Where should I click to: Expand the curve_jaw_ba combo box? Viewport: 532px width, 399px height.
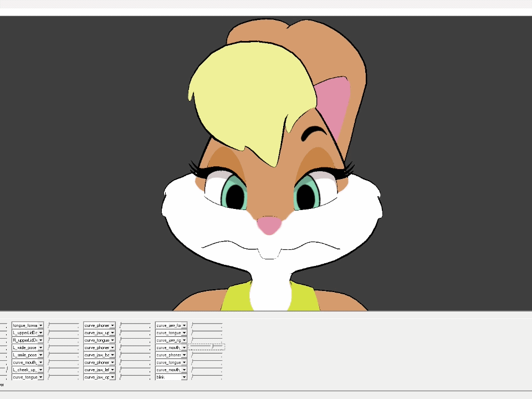click(99, 355)
